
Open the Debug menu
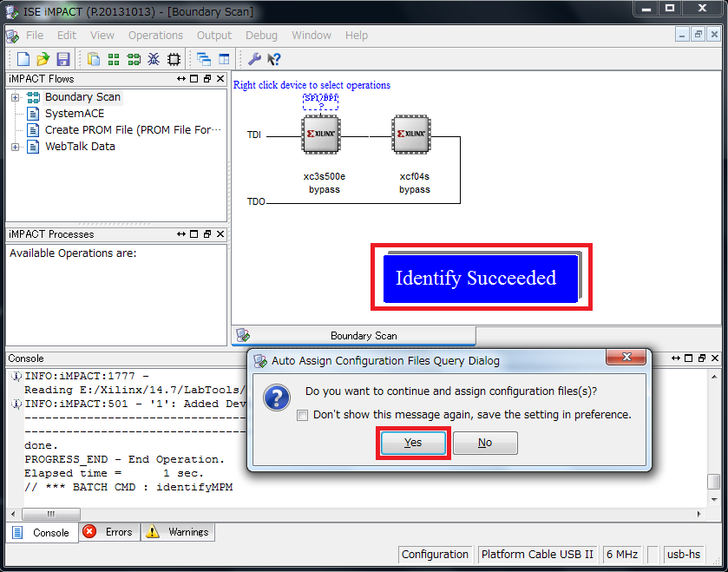click(261, 36)
